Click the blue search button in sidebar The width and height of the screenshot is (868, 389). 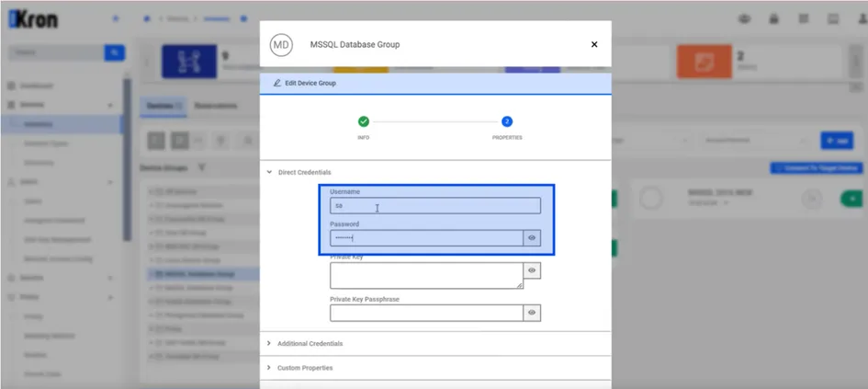115,52
